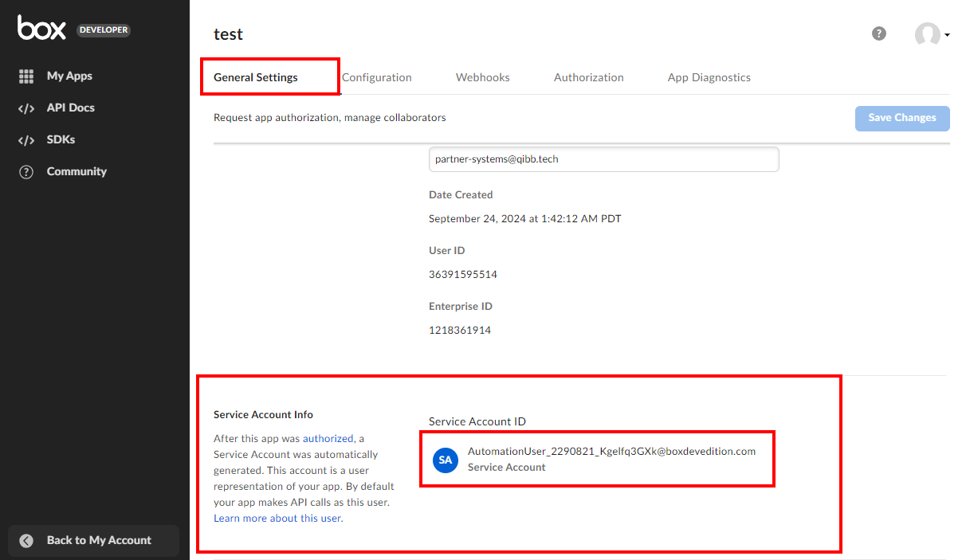Select the App Diagnostics tab

pyautogui.click(x=709, y=77)
